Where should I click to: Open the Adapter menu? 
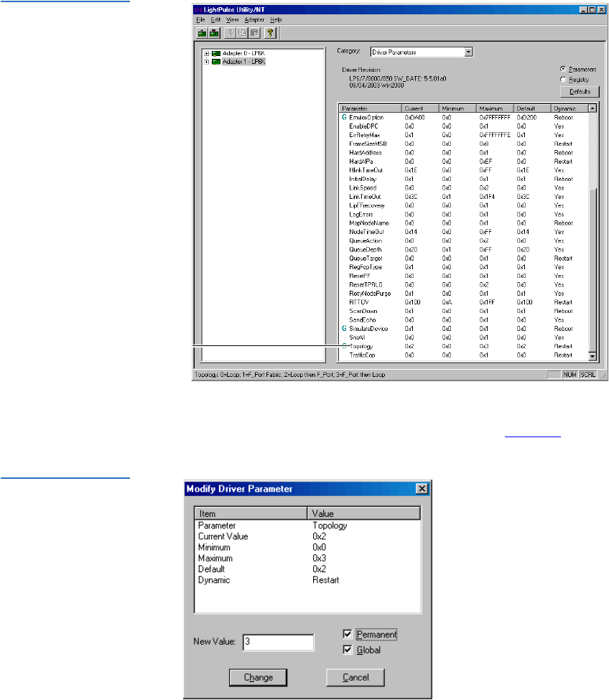pos(254,19)
